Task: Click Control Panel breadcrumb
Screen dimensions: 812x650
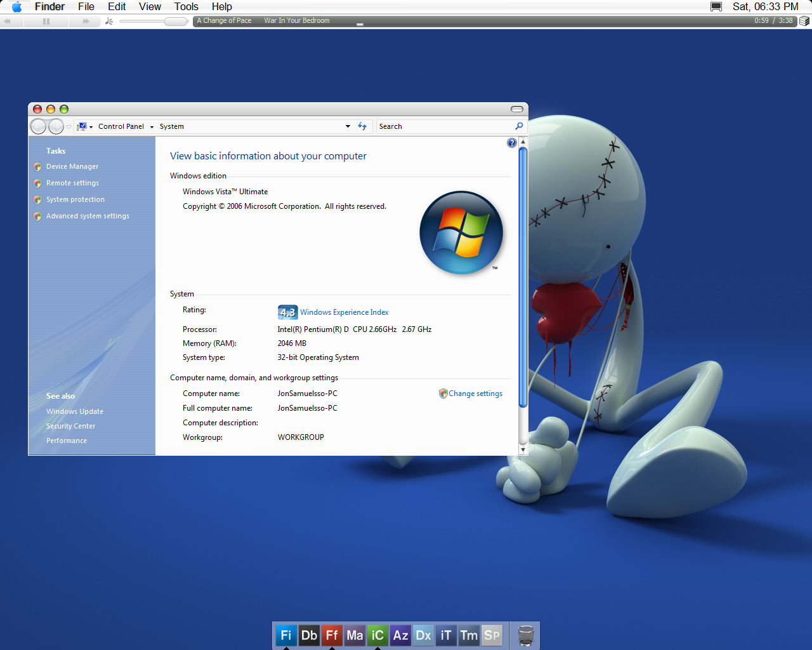Action: pos(121,126)
